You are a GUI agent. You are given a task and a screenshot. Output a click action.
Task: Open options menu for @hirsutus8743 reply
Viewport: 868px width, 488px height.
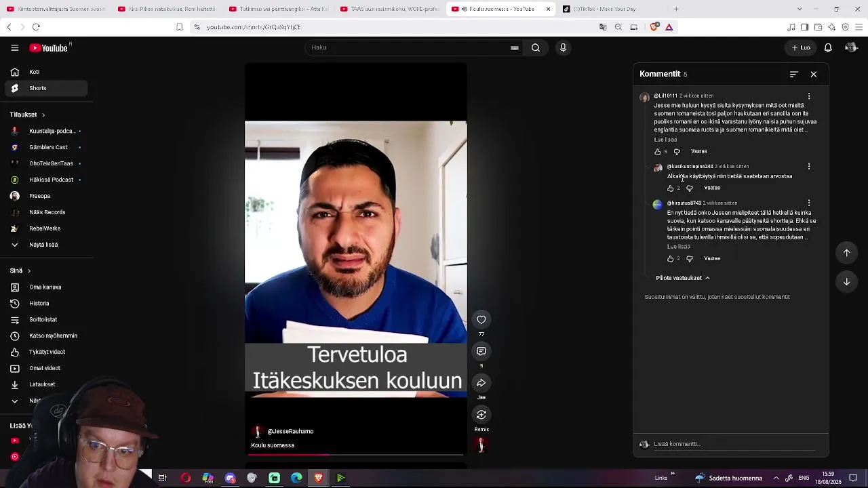809,203
